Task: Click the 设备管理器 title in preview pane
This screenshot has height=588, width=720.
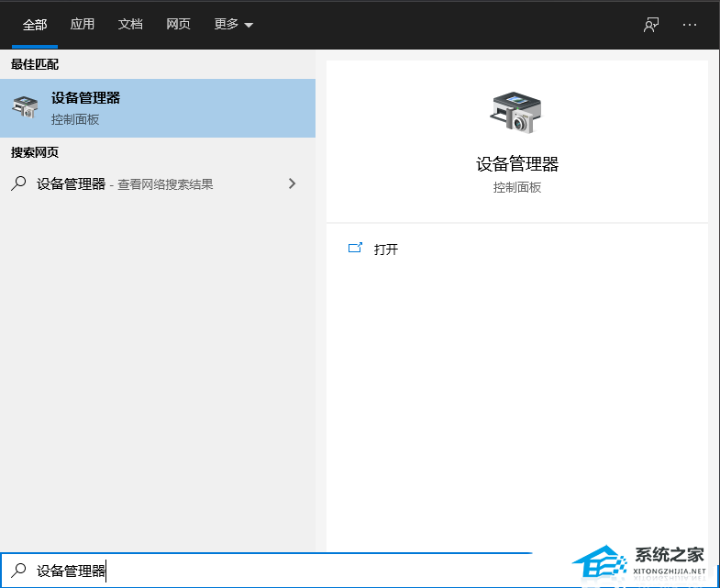Action: point(516,164)
